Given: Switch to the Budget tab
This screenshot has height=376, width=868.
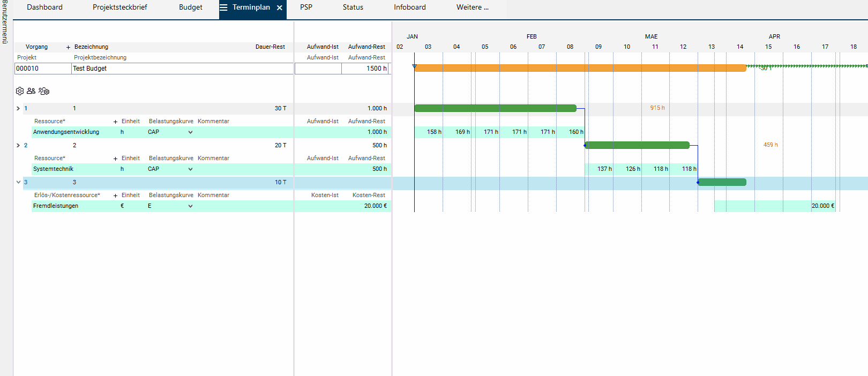Looking at the screenshot, I should pos(190,7).
